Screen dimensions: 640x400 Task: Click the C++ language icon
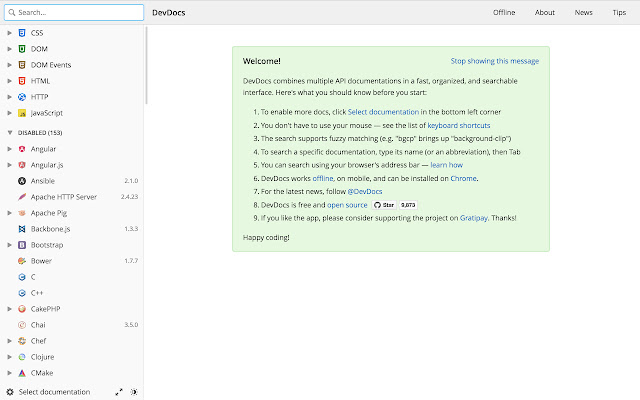(22, 293)
